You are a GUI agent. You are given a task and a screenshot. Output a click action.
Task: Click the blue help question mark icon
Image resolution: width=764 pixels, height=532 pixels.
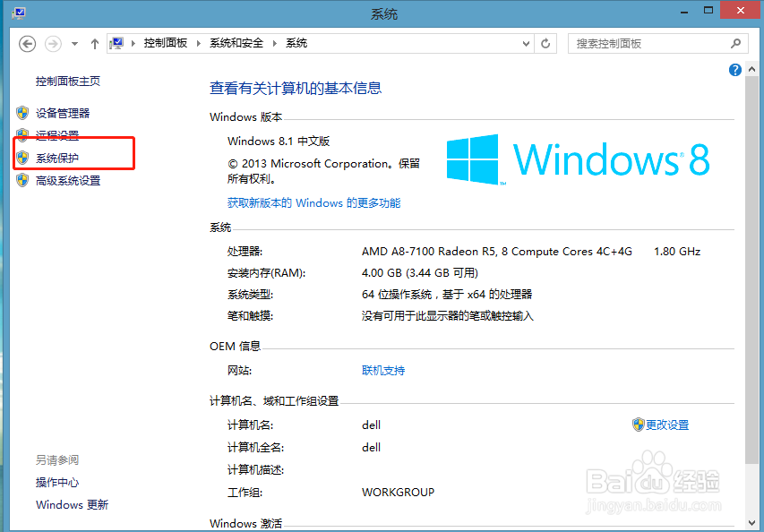(x=734, y=70)
